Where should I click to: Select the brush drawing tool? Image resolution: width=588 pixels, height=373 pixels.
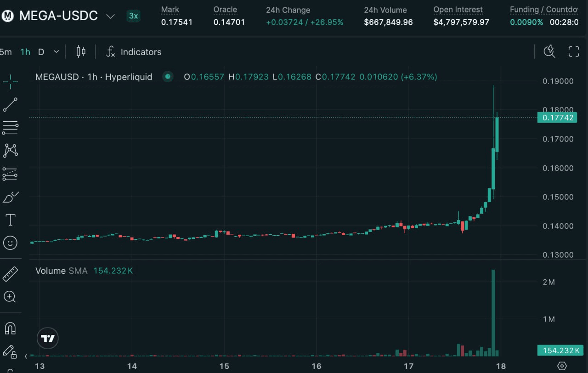pyautogui.click(x=10, y=197)
